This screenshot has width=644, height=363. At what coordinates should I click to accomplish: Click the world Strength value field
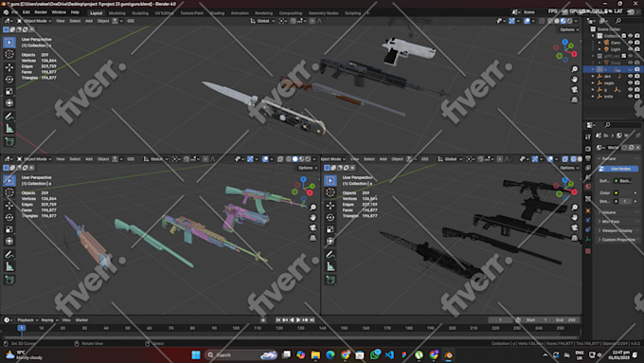626,202
